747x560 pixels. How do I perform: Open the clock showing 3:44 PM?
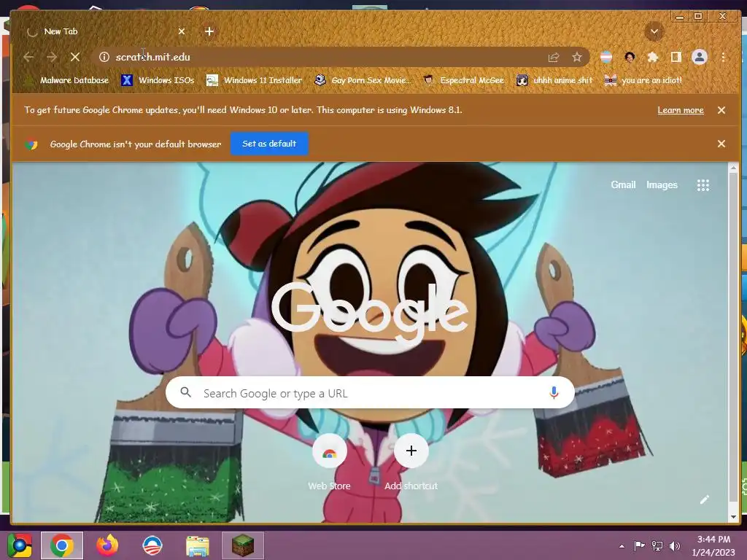(x=713, y=545)
